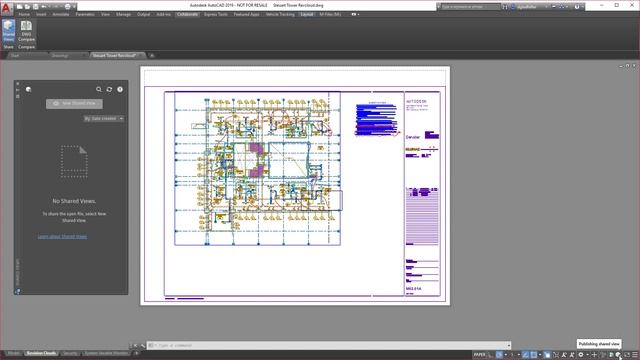640x360 pixels.
Task: Click the command line input field
Action: point(329,345)
